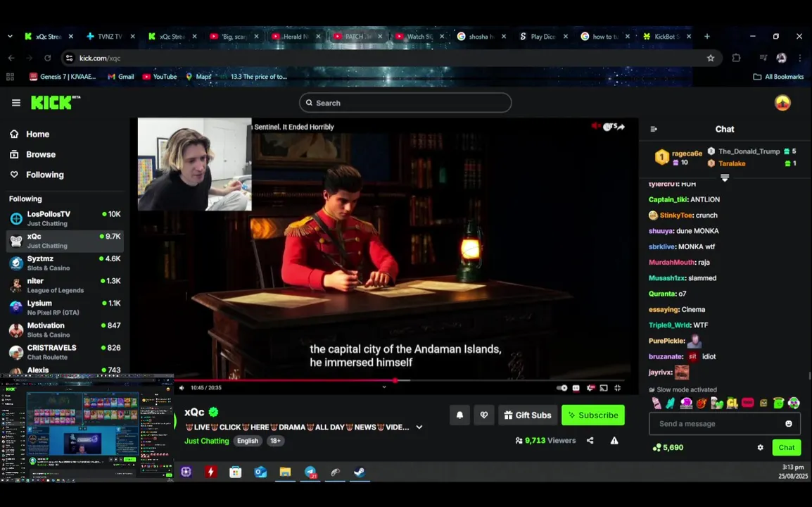Open niter channel in Following list
This screenshot has height=507, width=812.
click(x=65, y=285)
